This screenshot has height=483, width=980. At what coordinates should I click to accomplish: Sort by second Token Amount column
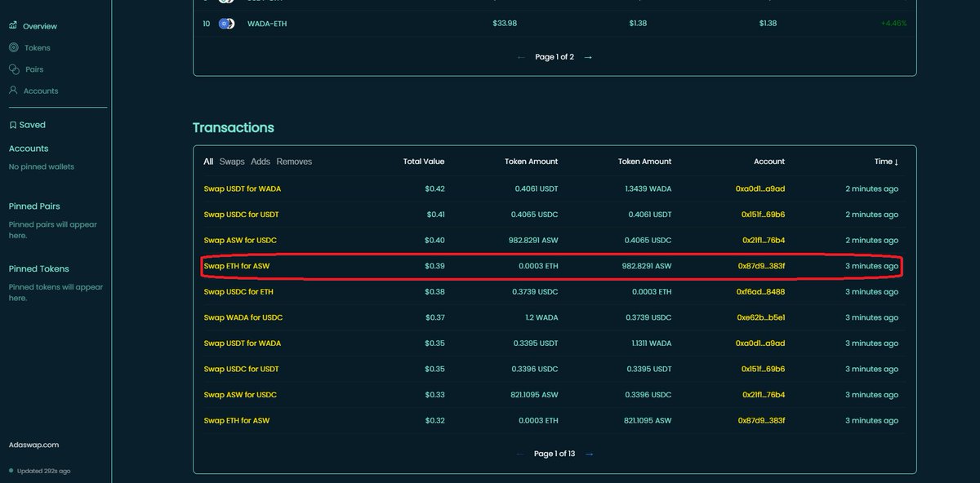(x=644, y=162)
